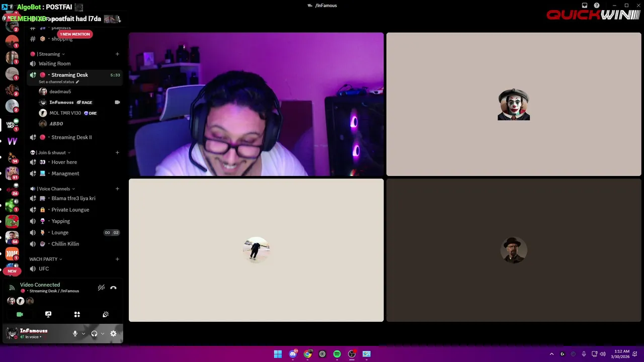Toggle camera with the green video button

pyautogui.click(x=20, y=314)
